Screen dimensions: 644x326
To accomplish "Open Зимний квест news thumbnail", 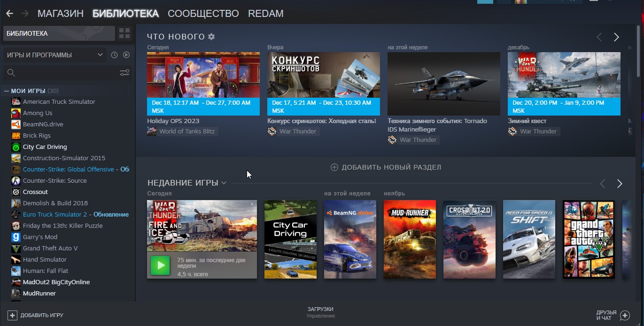I will 564,84.
